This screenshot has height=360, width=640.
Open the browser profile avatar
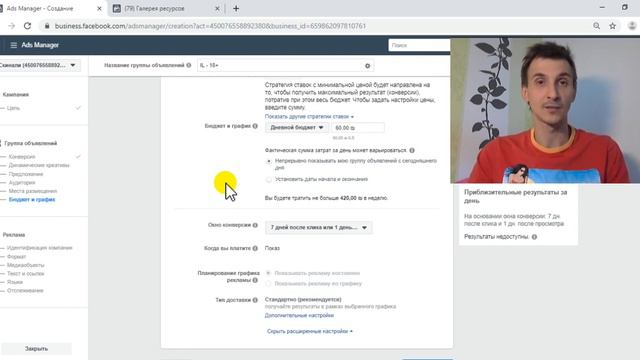pyautogui.click(x=632, y=26)
